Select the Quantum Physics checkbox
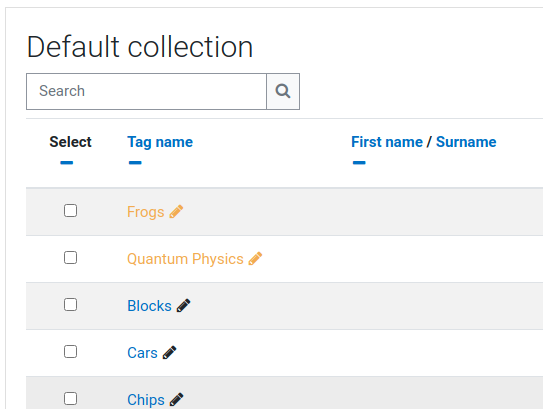 pyautogui.click(x=70, y=258)
